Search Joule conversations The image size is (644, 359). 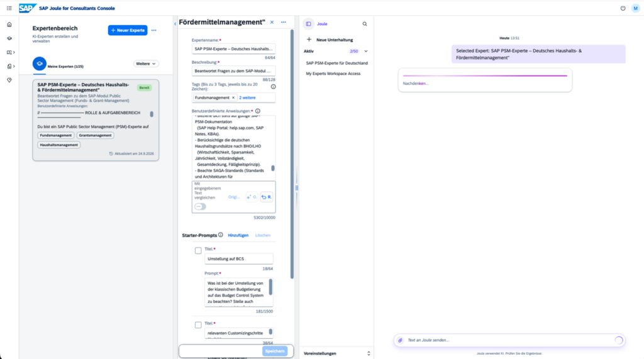click(365, 24)
